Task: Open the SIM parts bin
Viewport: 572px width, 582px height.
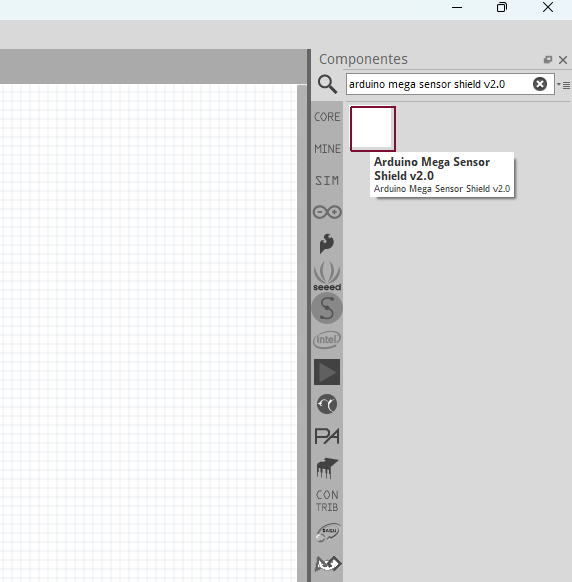Action: 327,181
